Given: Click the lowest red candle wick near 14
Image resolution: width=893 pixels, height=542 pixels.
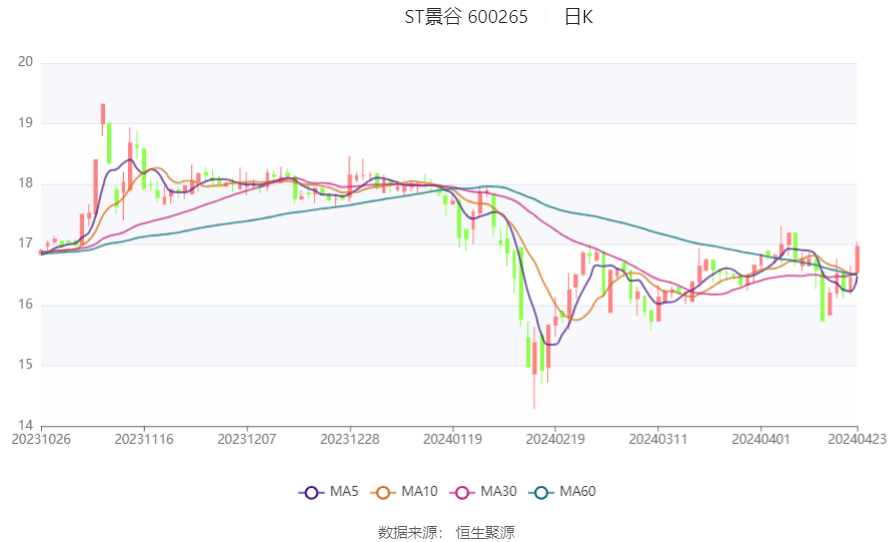Looking at the screenshot, I should [x=534, y=392].
